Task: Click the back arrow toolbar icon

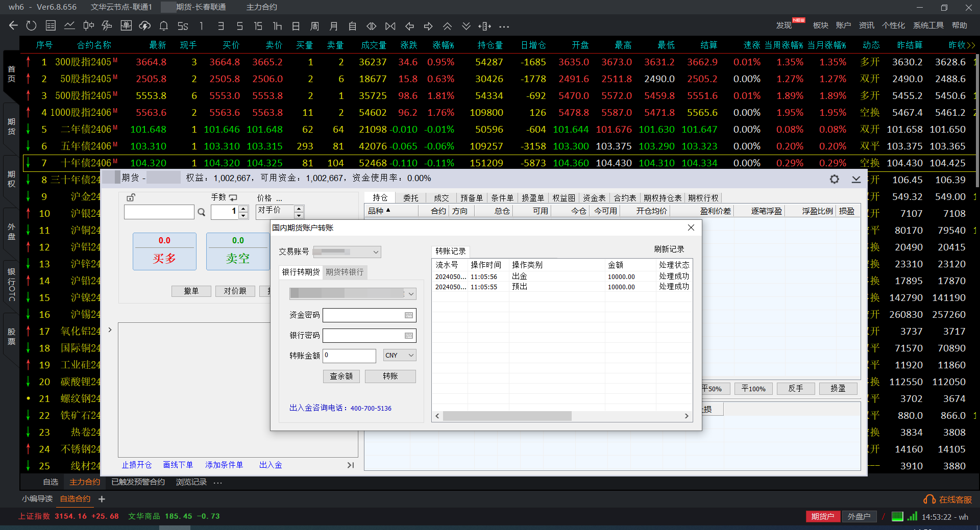Action: pos(13,26)
